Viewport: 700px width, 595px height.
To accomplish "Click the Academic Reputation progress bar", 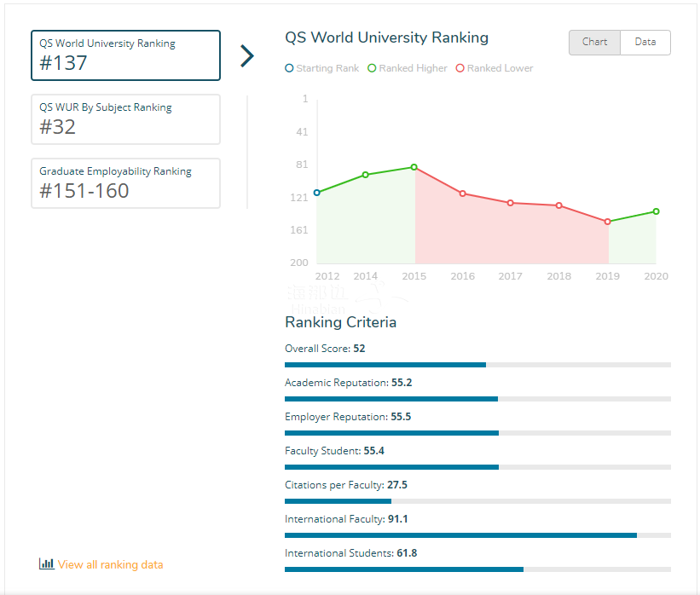I will click(477, 399).
